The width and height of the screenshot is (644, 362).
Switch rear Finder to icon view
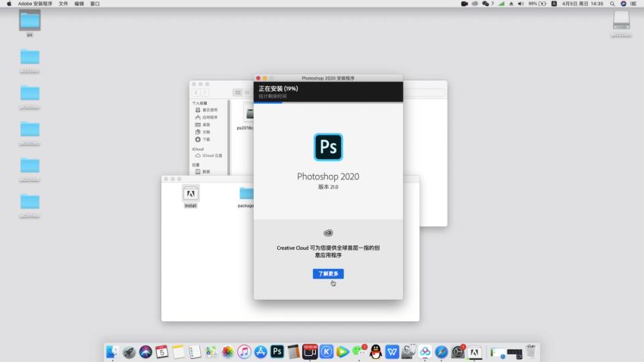238,92
